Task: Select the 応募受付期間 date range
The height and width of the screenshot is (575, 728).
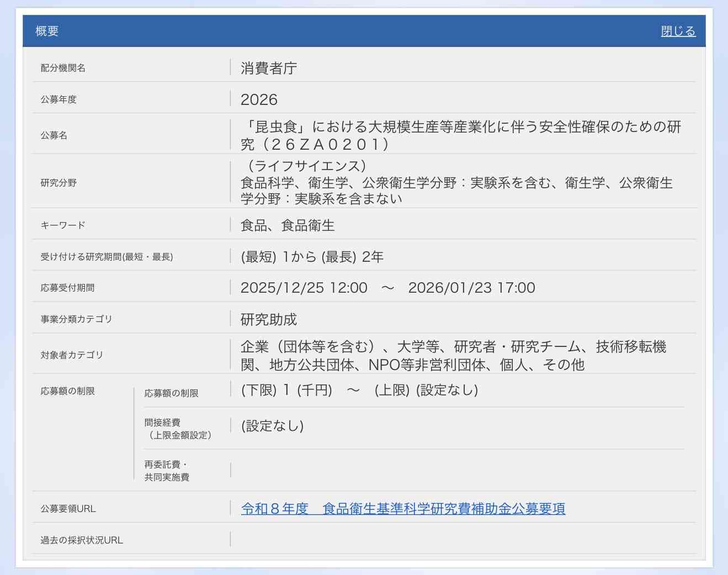Action: point(388,287)
